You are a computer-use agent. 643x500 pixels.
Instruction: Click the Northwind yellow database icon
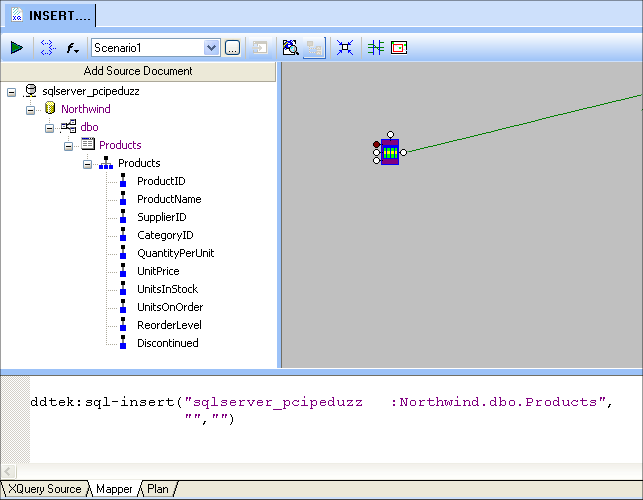click(50, 108)
